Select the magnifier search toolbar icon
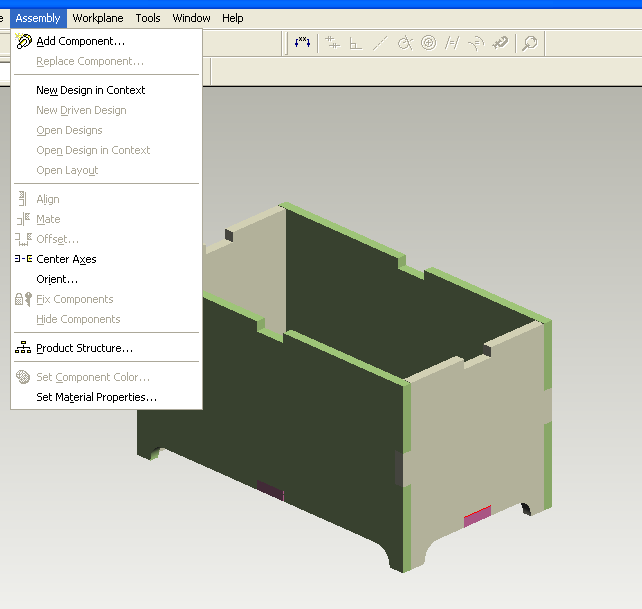Viewport: 642px width, 609px height. tap(530, 43)
